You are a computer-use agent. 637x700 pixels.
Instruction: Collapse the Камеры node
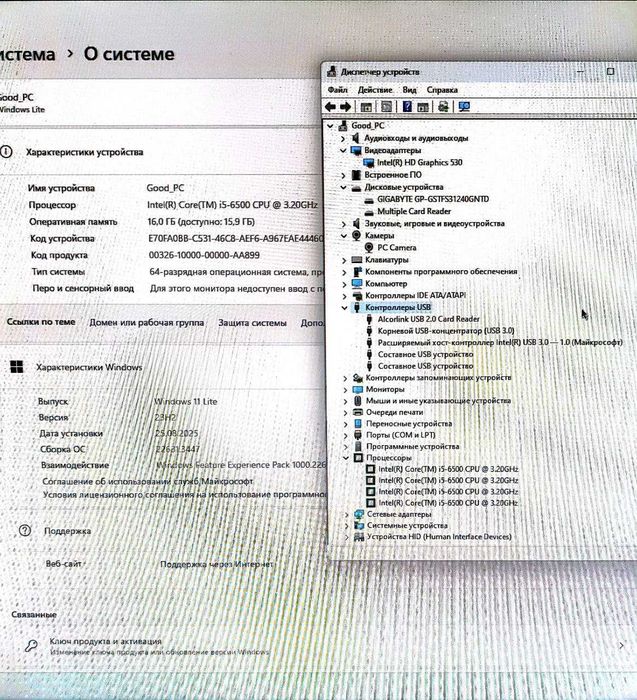(x=344, y=236)
